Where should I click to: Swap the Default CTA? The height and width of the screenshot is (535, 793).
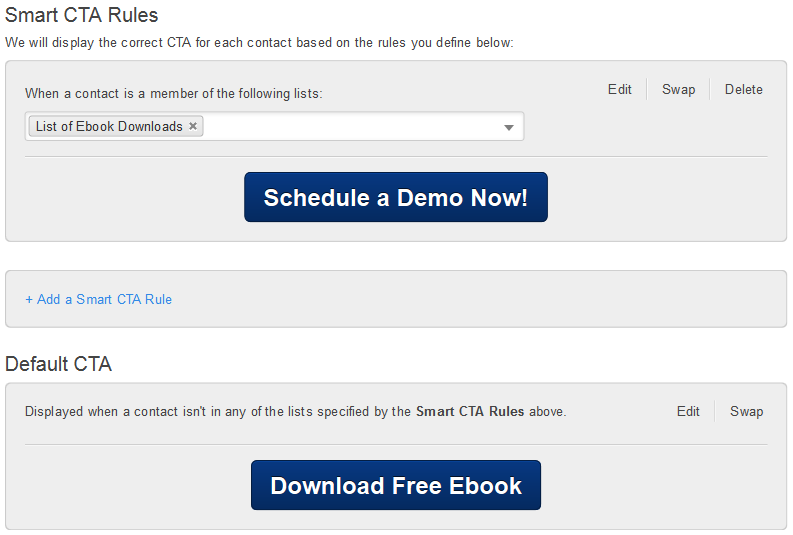click(x=746, y=411)
